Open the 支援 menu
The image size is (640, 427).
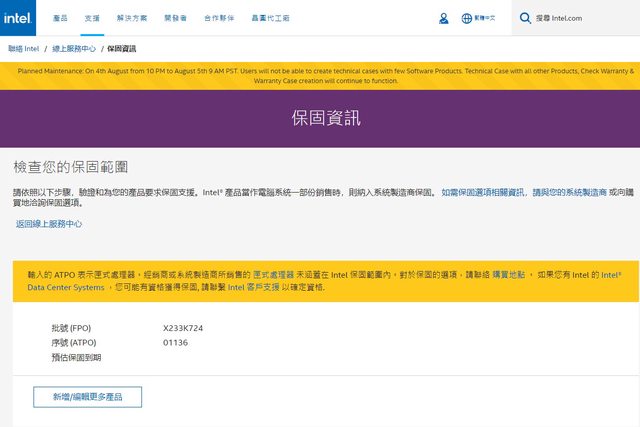[92, 18]
